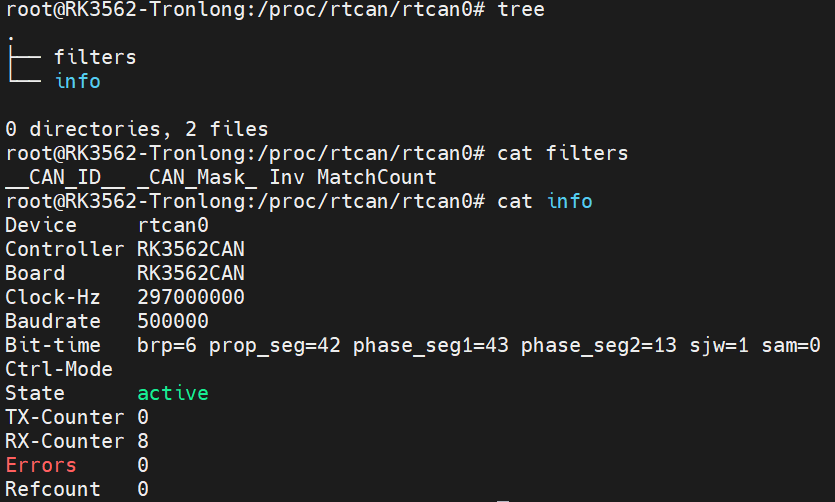Click the Refcount label
The image size is (835, 502).
(x=53, y=489)
